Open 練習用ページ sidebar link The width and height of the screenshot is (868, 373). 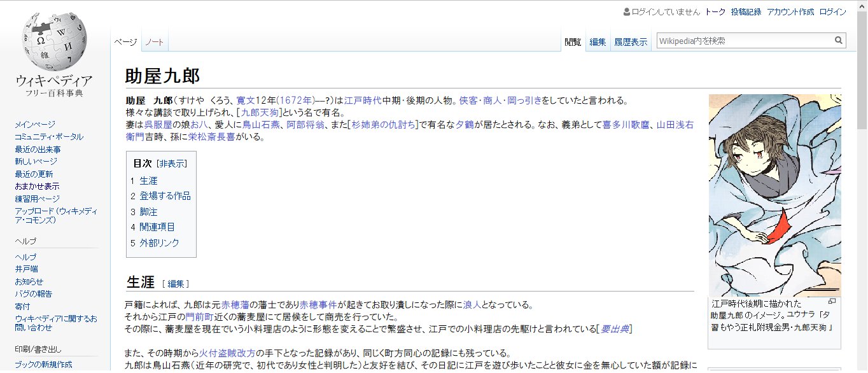pyautogui.click(x=37, y=199)
